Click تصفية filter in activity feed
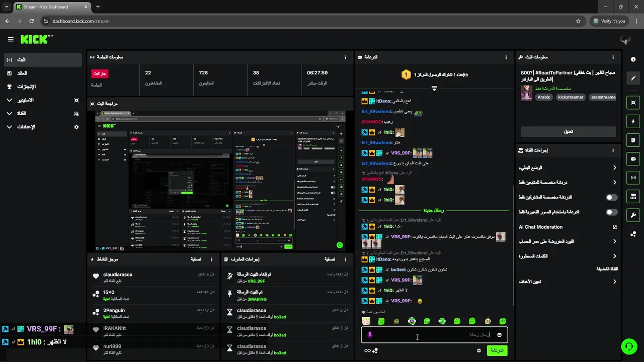Image resolution: width=644 pixels, height=362 pixels. tap(196, 259)
